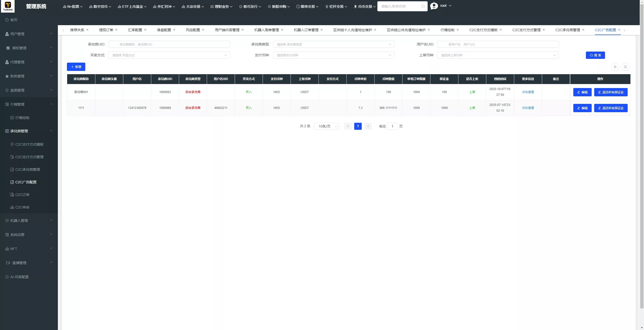Close the 风控配置 tab
Screen dimensions: 644x330
click(203, 30)
